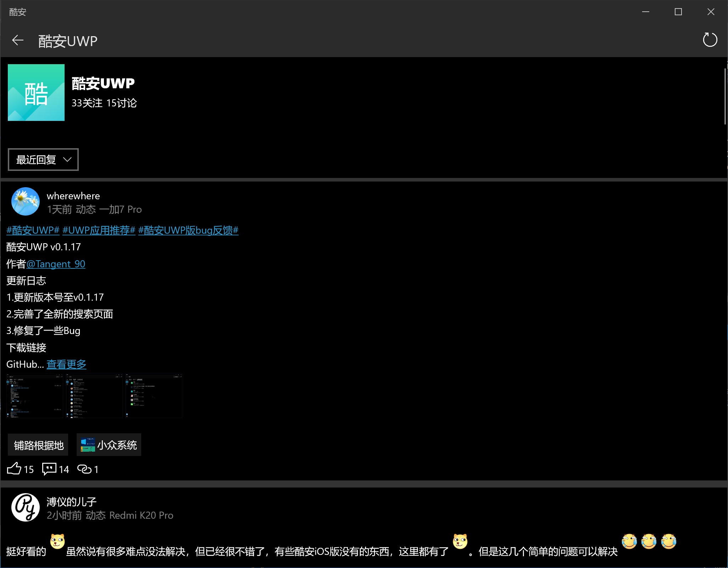
Task: Click the refresh icon at top right
Action: (710, 40)
